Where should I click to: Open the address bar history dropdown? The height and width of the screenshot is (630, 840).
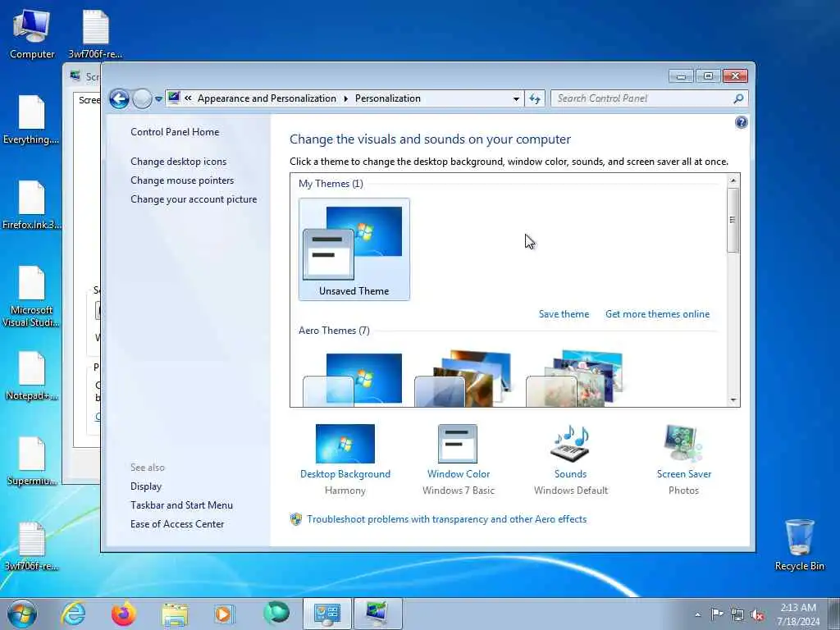(x=516, y=98)
